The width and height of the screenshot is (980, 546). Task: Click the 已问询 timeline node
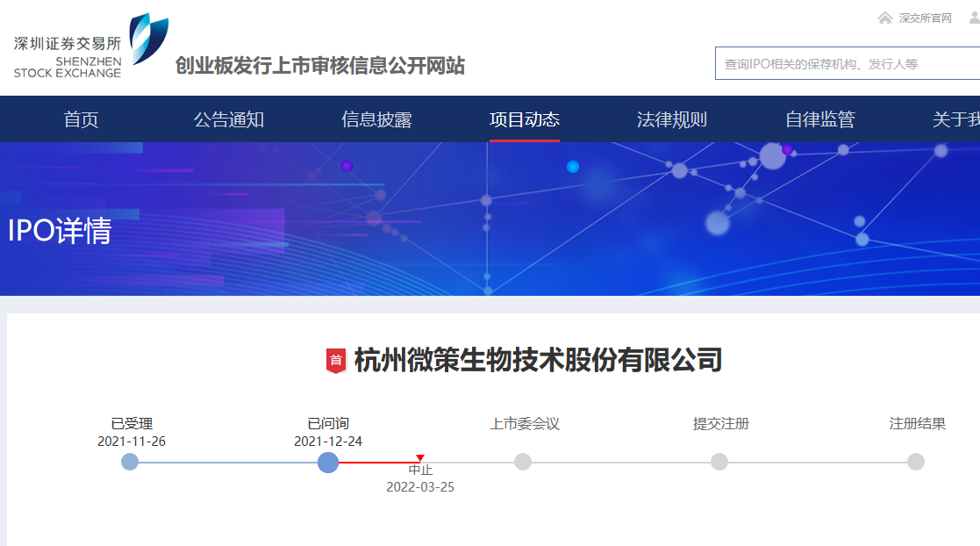click(x=328, y=463)
